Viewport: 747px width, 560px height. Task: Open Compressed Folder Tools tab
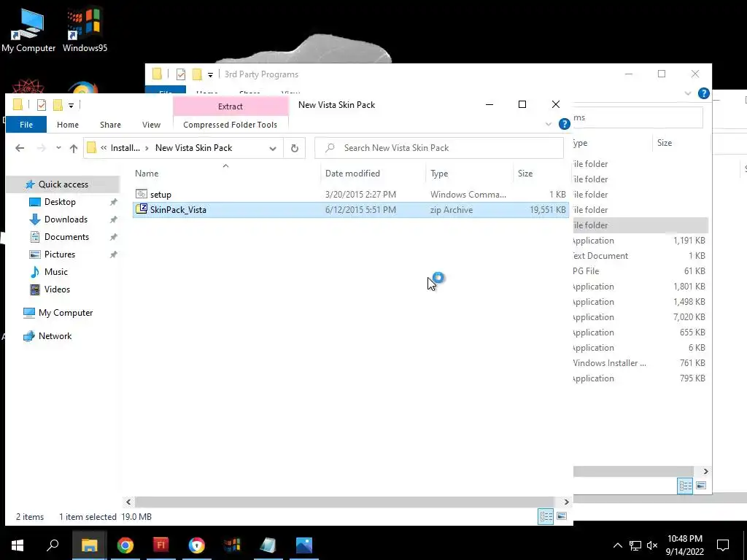(x=230, y=125)
